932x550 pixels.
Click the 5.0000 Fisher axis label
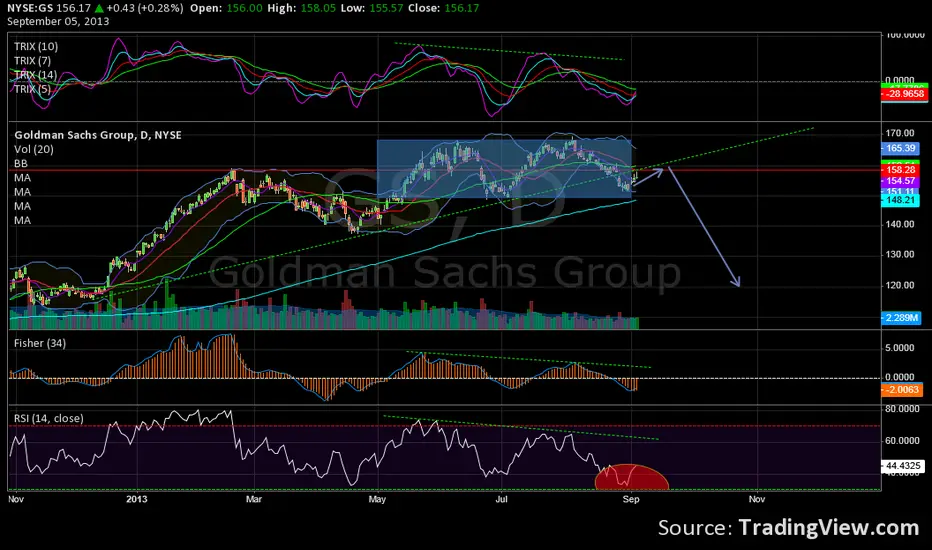coord(900,348)
